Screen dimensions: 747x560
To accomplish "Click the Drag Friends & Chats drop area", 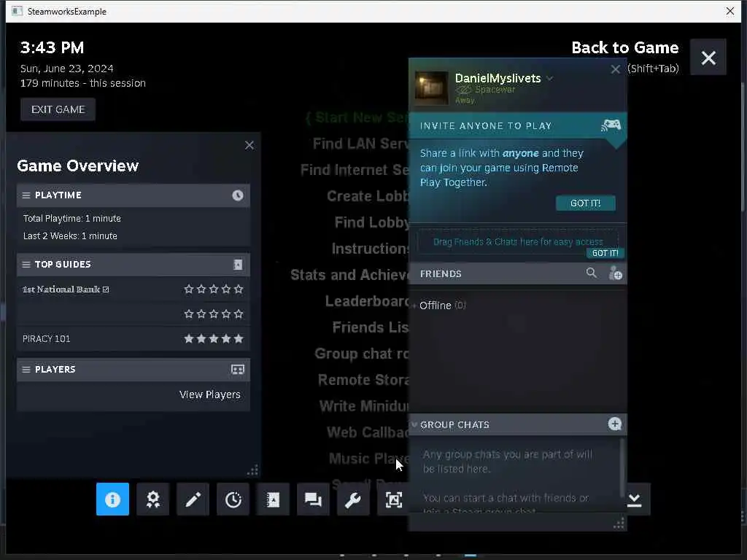I will click(517, 242).
